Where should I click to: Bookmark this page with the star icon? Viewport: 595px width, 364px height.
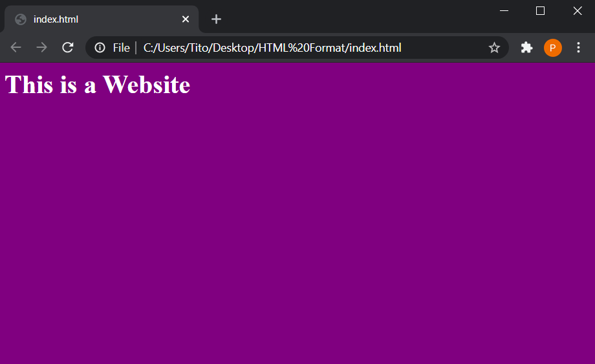494,48
